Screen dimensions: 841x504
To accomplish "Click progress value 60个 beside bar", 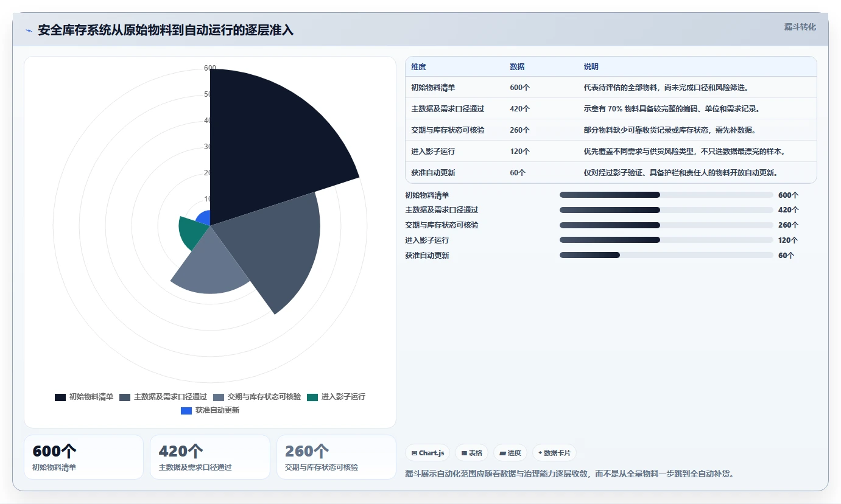I will click(x=786, y=256).
